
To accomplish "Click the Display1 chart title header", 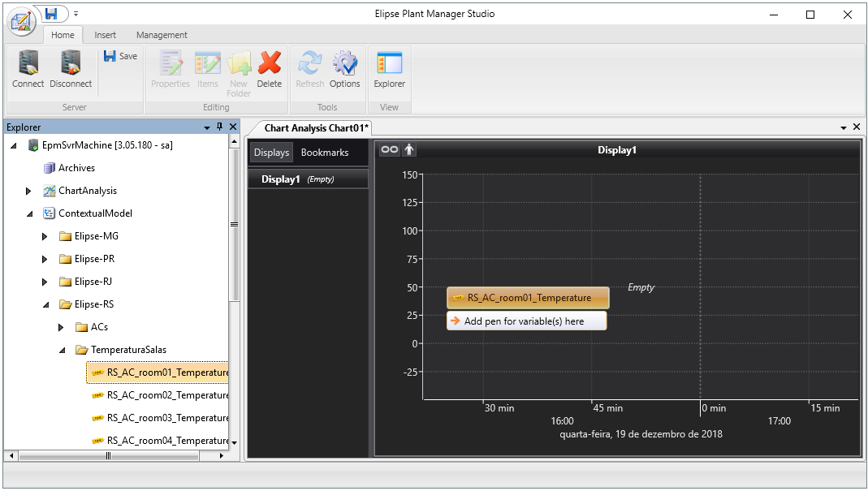I will pos(617,150).
